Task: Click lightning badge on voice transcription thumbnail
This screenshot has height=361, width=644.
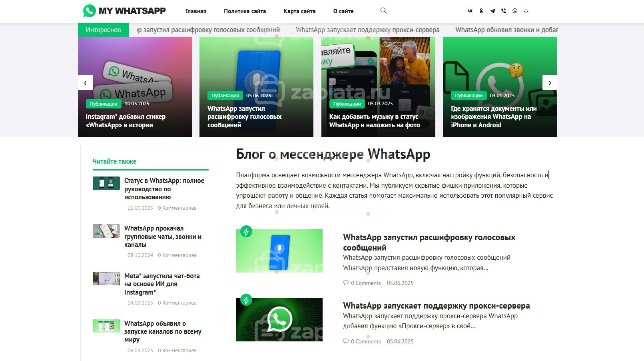Action: click(x=246, y=231)
